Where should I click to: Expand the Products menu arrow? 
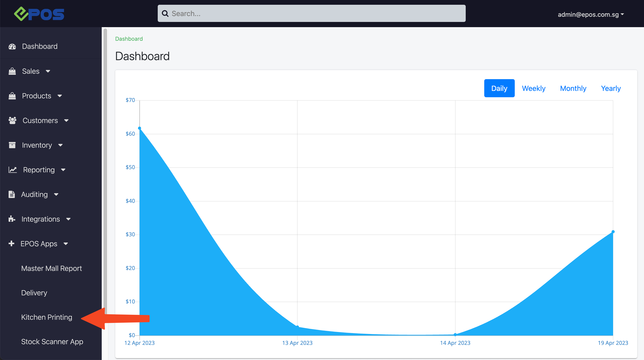[x=60, y=96]
